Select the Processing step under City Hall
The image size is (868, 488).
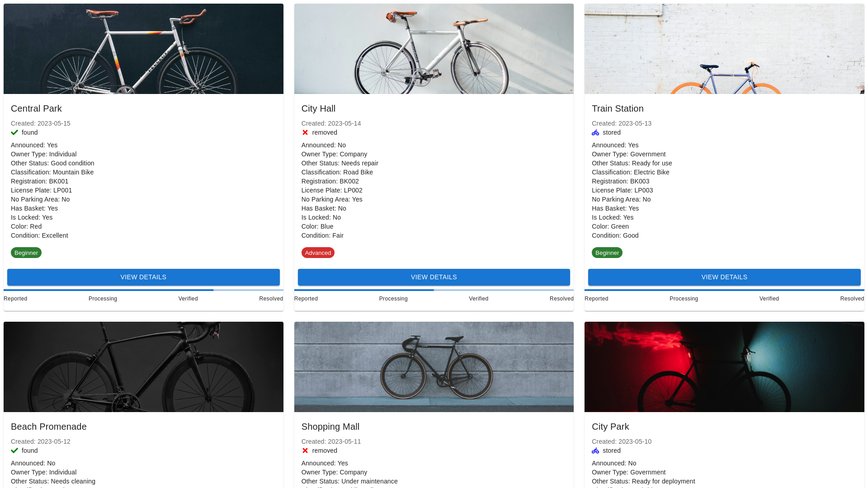(x=393, y=298)
